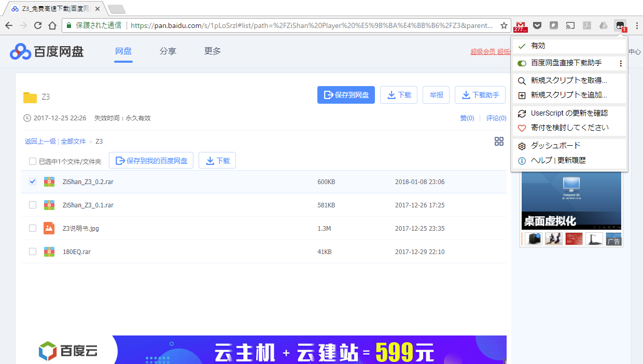Click the Google Drive extension icon

[603, 25]
